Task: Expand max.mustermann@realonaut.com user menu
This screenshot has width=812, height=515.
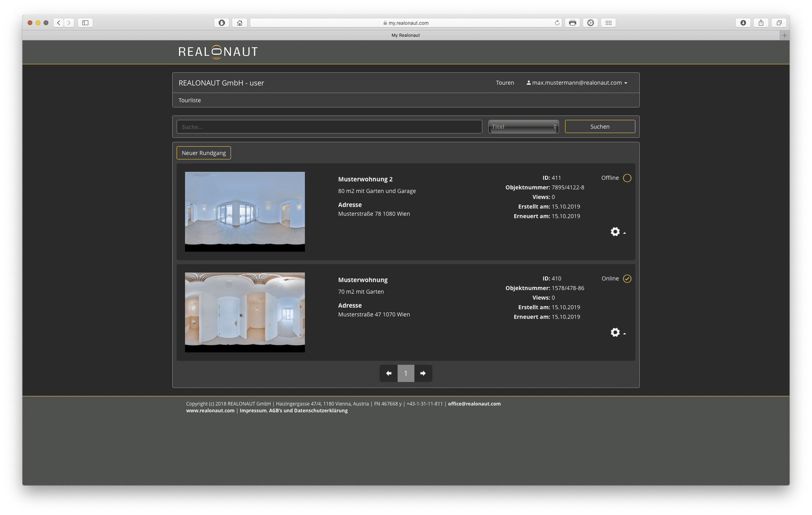Action: tap(577, 83)
